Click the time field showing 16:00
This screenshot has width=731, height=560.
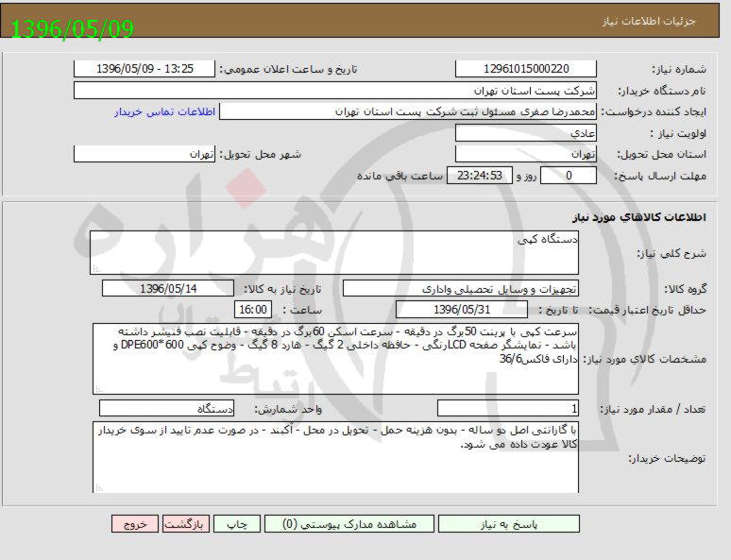tap(253, 310)
